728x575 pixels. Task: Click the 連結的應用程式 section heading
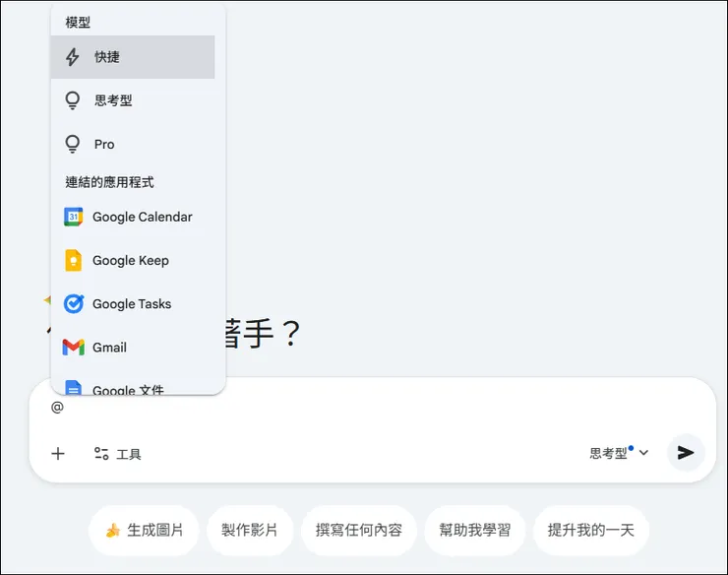coord(109,182)
